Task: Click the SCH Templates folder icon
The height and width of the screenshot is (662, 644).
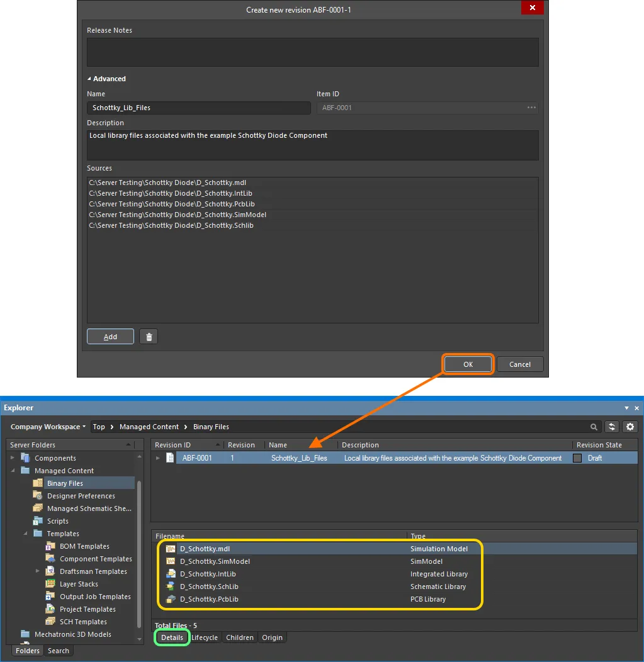Action: click(50, 622)
